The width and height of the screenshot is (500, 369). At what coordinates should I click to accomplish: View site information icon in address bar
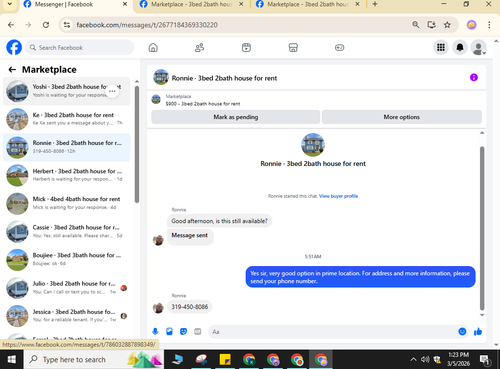(x=67, y=25)
